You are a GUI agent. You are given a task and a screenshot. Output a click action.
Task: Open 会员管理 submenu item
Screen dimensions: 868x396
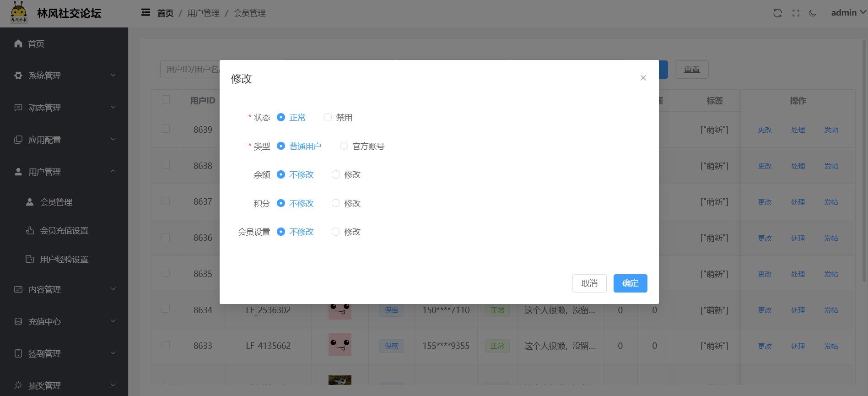tap(64, 202)
